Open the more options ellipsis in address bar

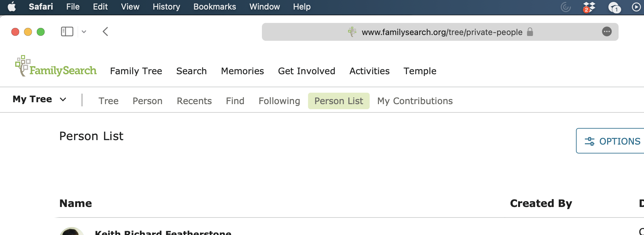(607, 32)
